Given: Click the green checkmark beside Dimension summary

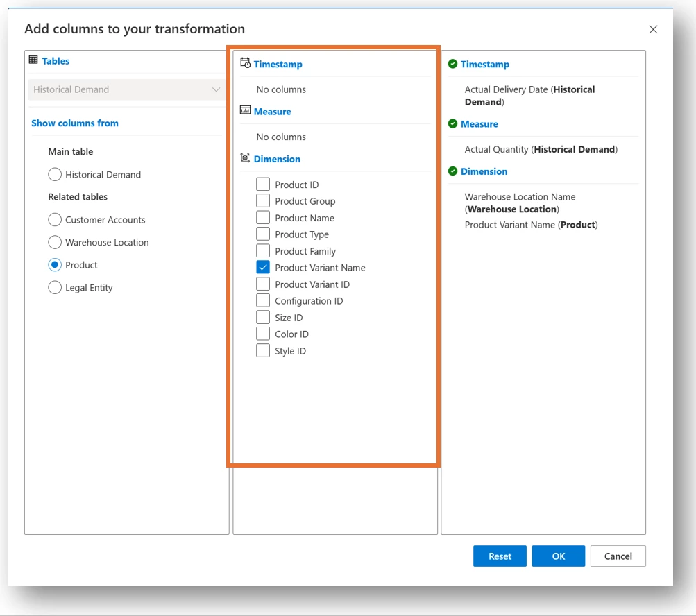Looking at the screenshot, I should (453, 171).
